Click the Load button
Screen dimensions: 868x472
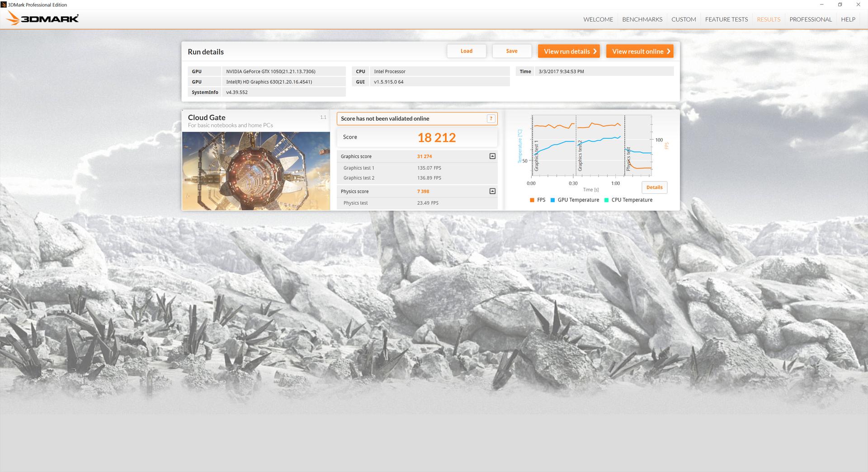coord(467,51)
